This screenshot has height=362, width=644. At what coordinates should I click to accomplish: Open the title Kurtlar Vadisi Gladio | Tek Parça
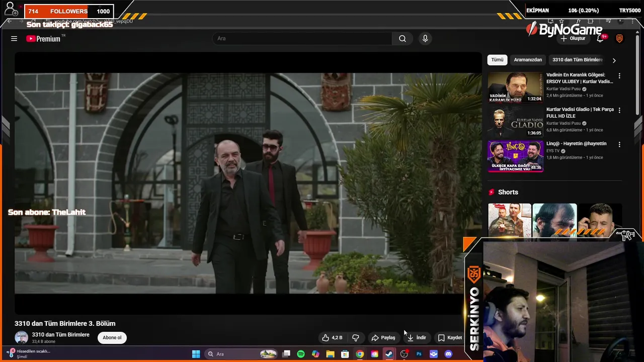(x=580, y=113)
